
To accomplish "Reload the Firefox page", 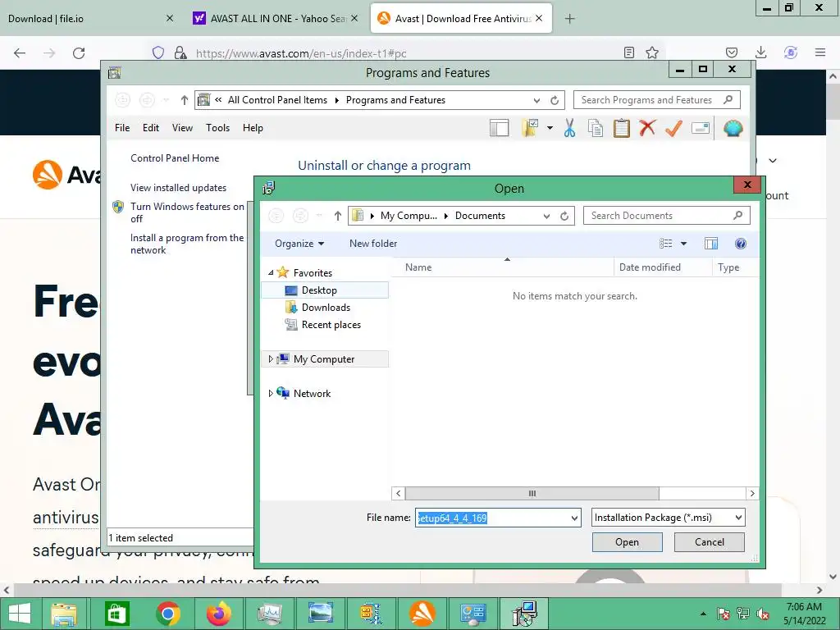I will [79, 53].
